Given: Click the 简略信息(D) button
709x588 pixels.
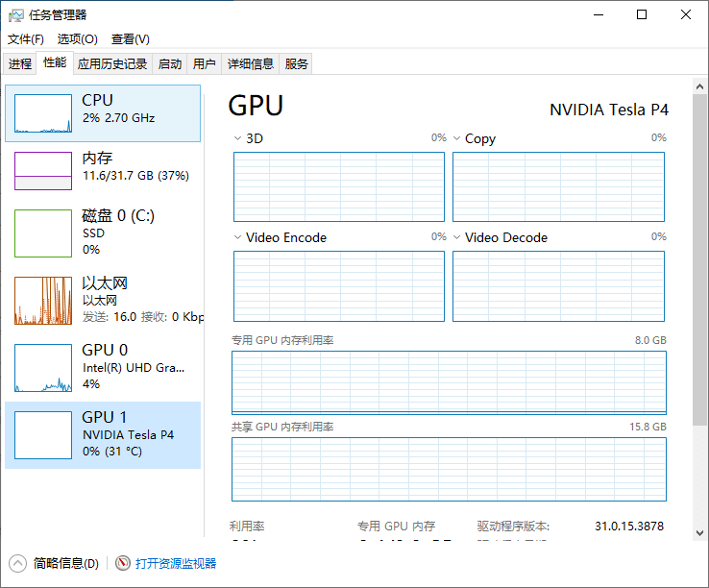Looking at the screenshot, I should (65, 563).
